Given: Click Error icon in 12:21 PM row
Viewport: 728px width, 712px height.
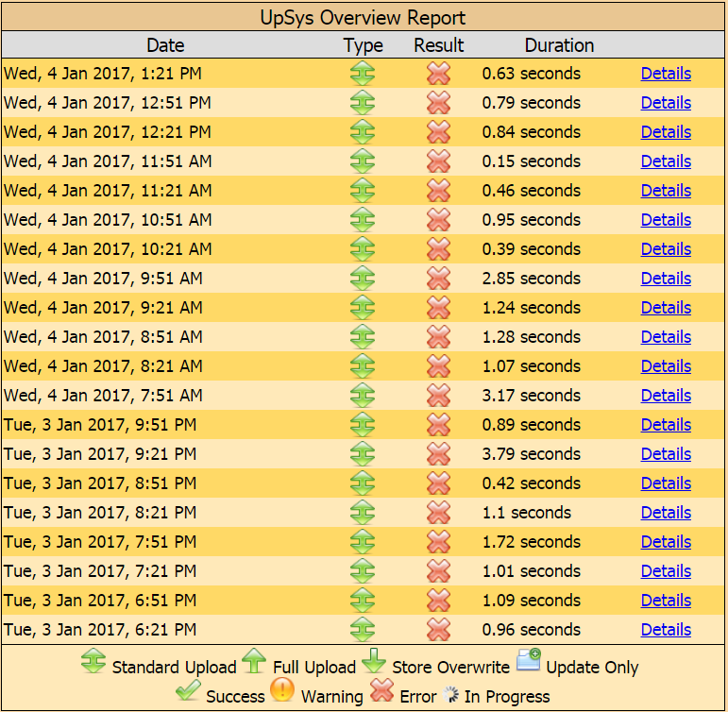Looking at the screenshot, I should click(x=438, y=132).
